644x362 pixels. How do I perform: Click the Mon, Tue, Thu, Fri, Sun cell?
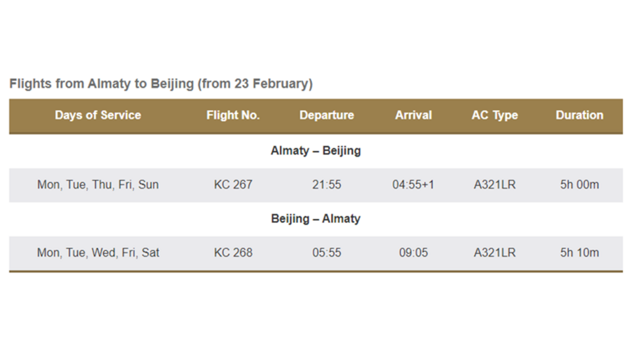point(98,185)
